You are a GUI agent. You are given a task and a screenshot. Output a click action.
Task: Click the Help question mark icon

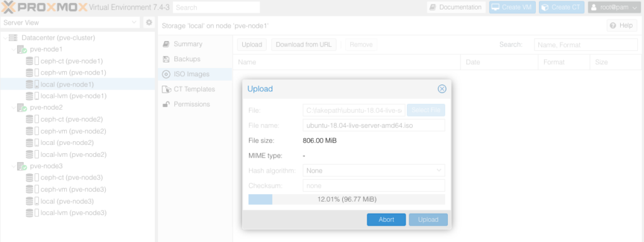tap(613, 25)
